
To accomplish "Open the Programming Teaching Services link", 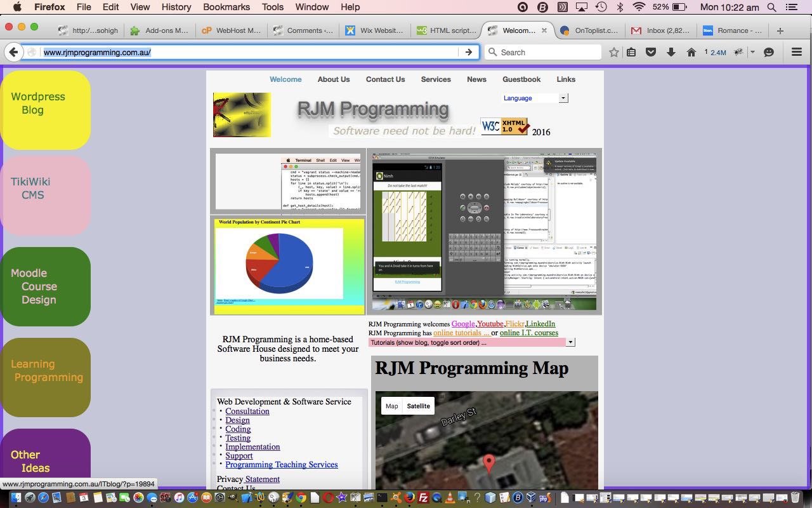I will [282, 465].
